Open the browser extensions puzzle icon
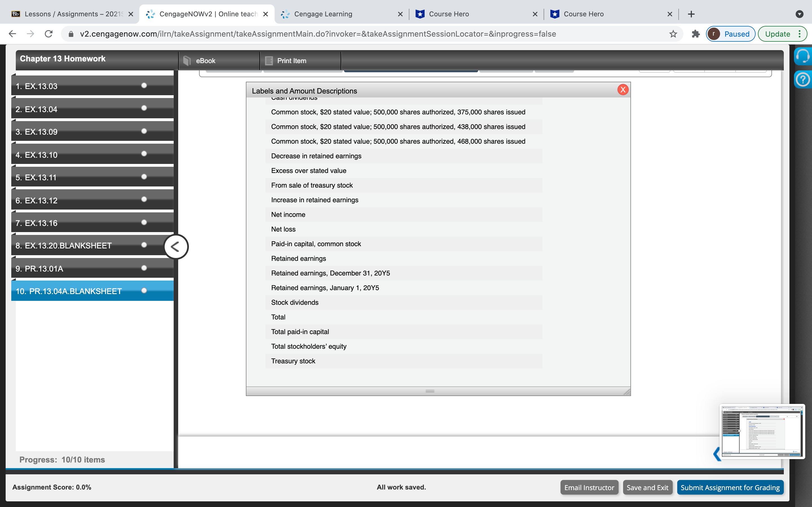 (x=696, y=34)
